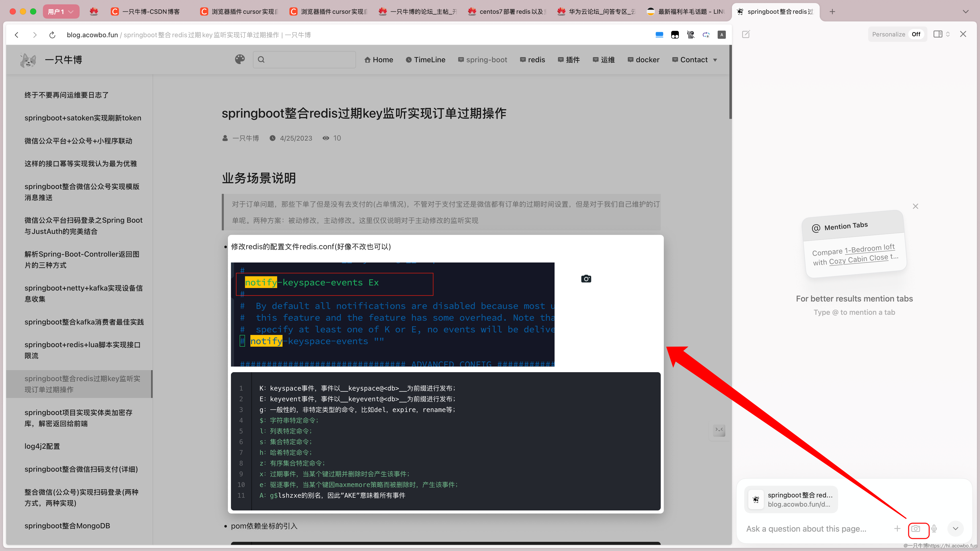This screenshot has width=980, height=551.
Task: Open the redis category link
Action: [532, 60]
